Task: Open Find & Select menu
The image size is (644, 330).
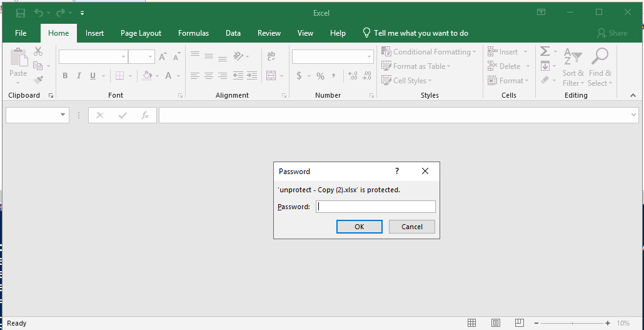Action: (600, 67)
